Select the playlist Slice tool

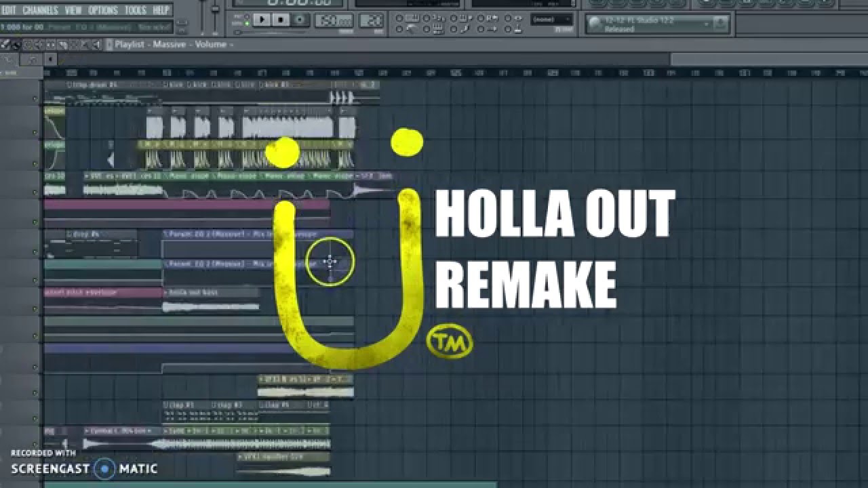62,45
